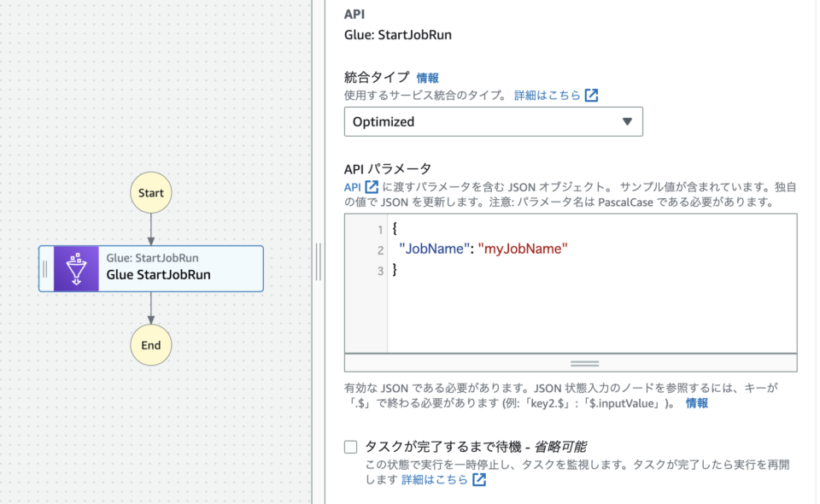The width and height of the screenshot is (820, 504).
Task: Select the Start state circle
Action: pos(150,192)
